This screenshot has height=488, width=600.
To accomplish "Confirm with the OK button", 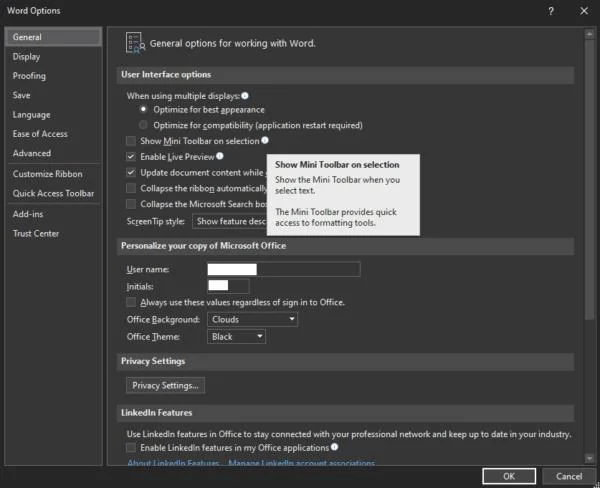I will [509, 476].
